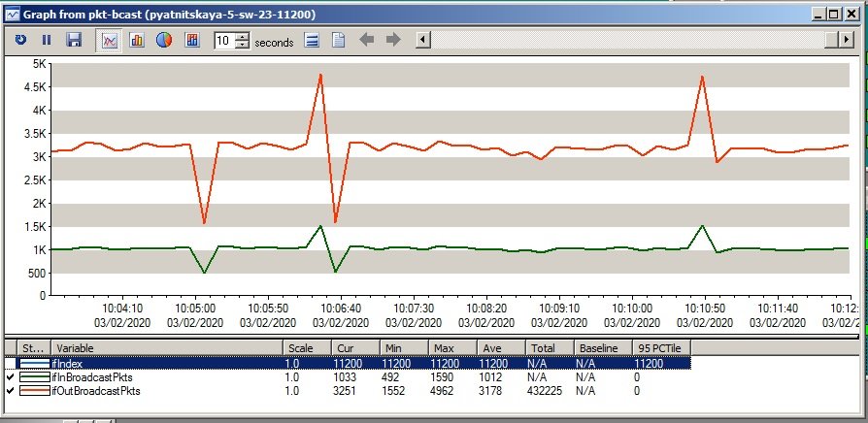This screenshot has width=868, height=423.
Task: Select the line chart view icon
Action: click(110, 40)
